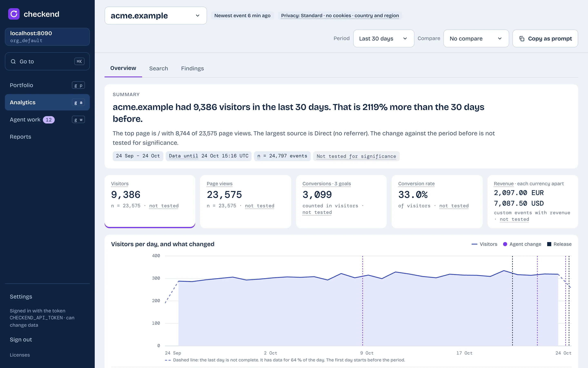Click the Go to search field

(47, 61)
